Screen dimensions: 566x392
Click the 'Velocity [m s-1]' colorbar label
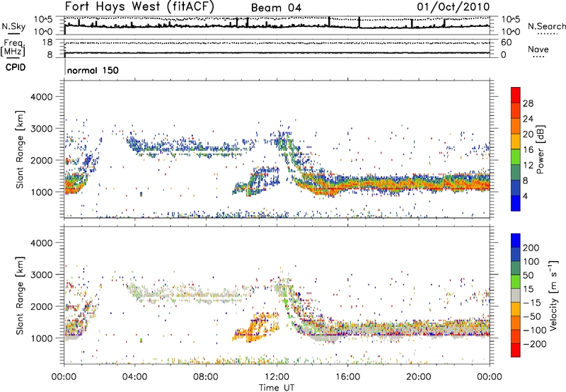(x=553, y=295)
